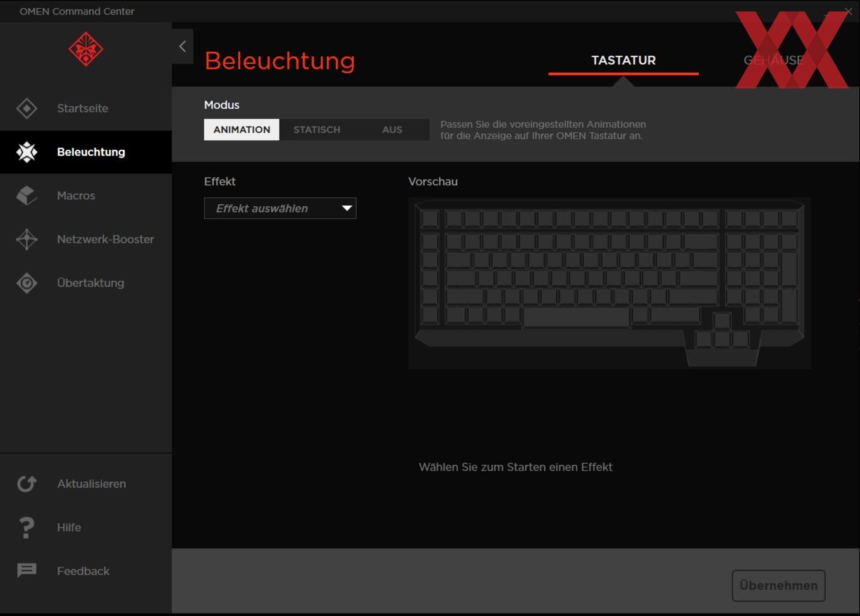Select ANIMATION mode
This screenshot has width=860, height=616.
[242, 130]
